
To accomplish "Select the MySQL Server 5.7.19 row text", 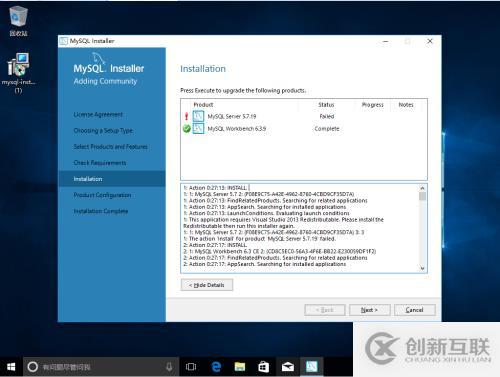I will [232, 116].
